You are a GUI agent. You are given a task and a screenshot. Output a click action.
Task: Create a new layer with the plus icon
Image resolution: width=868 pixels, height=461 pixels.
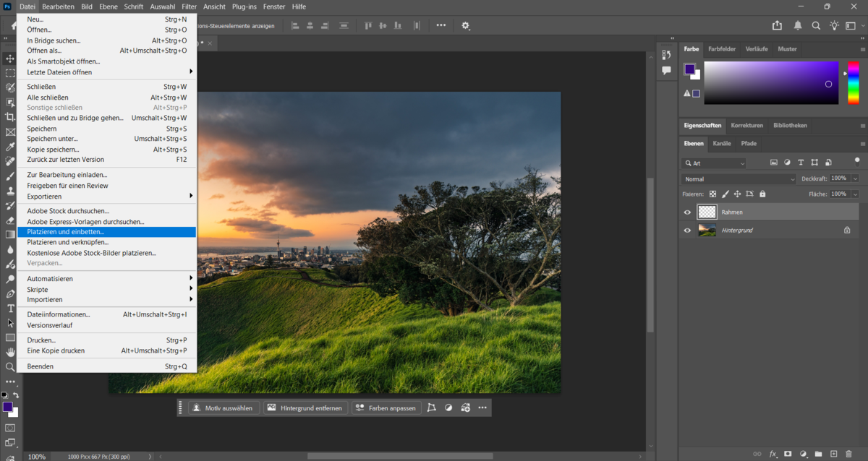pos(834,454)
